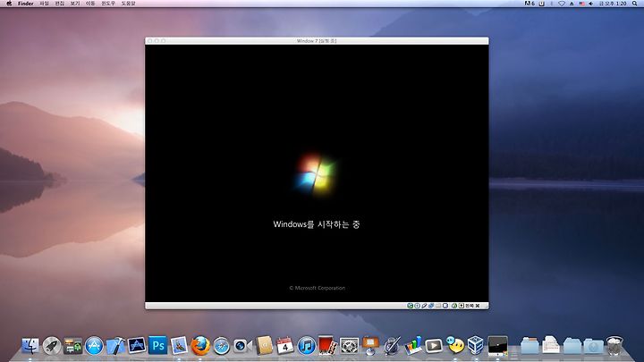Open the 편집 (Edit) menu

60,4
